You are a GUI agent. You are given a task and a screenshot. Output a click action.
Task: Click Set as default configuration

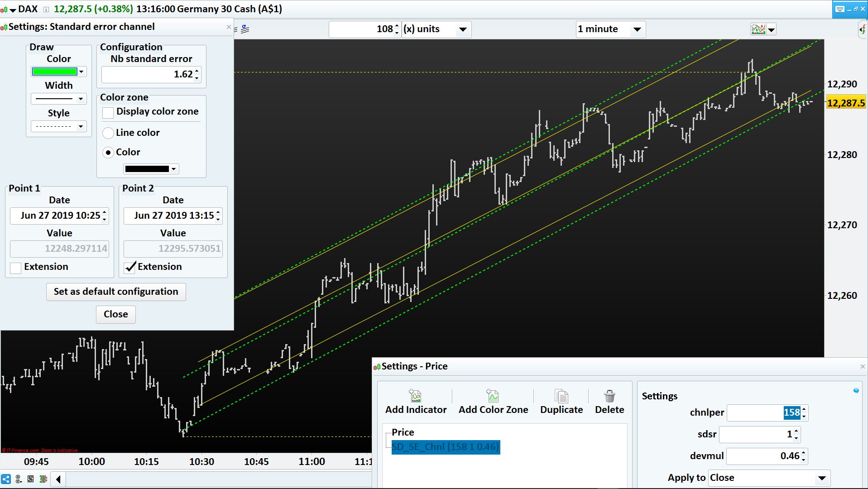(x=116, y=292)
